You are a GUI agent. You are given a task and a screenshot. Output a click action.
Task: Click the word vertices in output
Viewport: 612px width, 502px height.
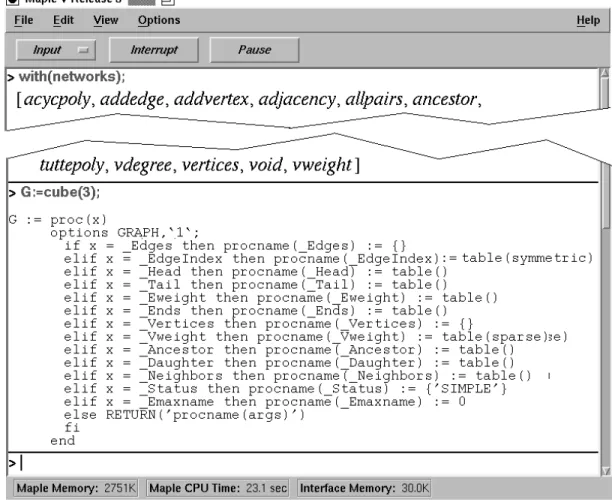pos(210,165)
